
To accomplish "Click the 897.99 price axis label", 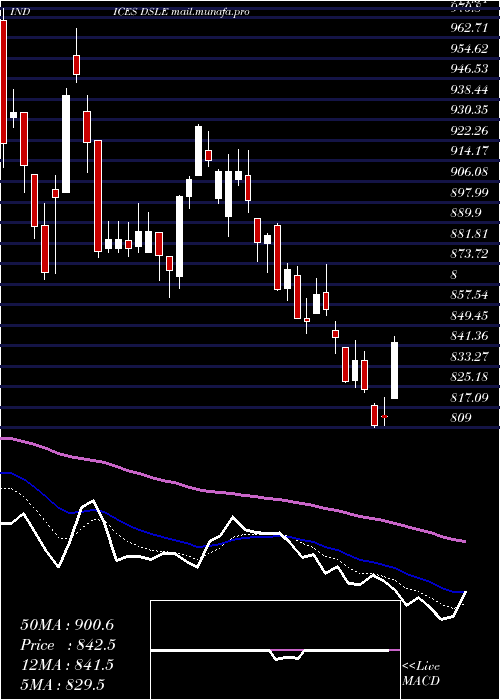I will point(469,192).
